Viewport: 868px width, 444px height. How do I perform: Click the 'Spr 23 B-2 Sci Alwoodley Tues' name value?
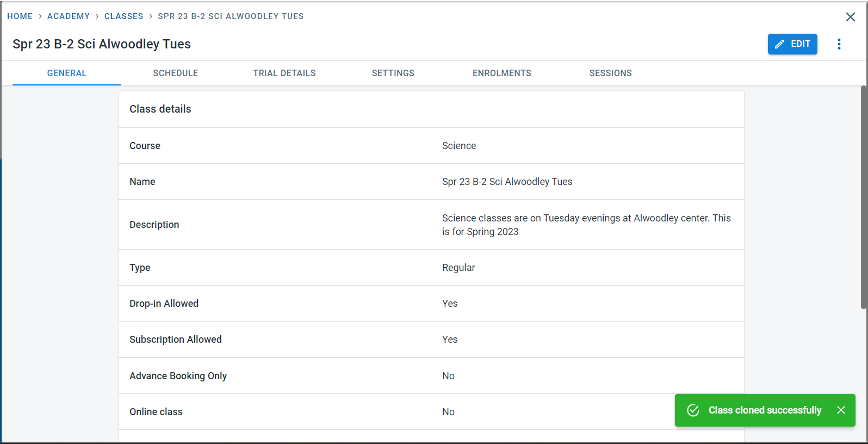coord(507,182)
